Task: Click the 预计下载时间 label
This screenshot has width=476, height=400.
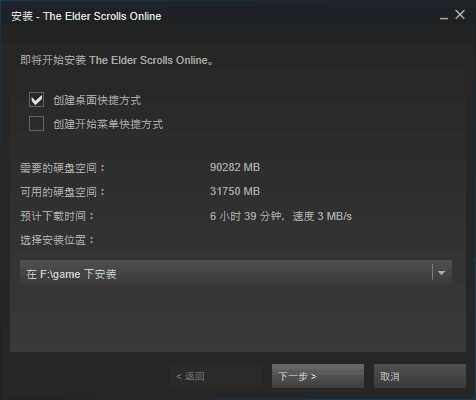Action: click(57, 216)
